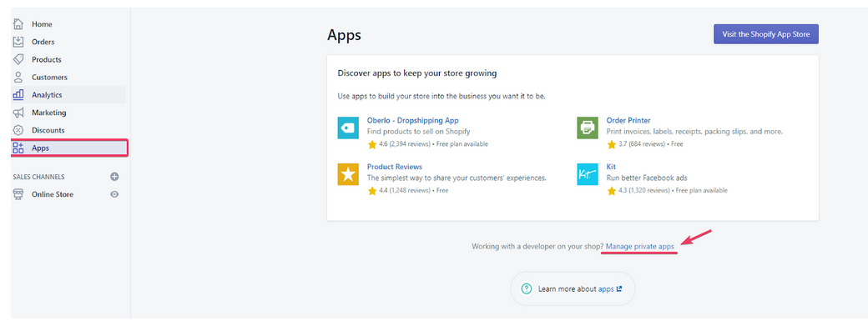Image resolution: width=868 pixels, height=326 pixels.
Task: Open the Manage private apps link
Action: [640, 247]
